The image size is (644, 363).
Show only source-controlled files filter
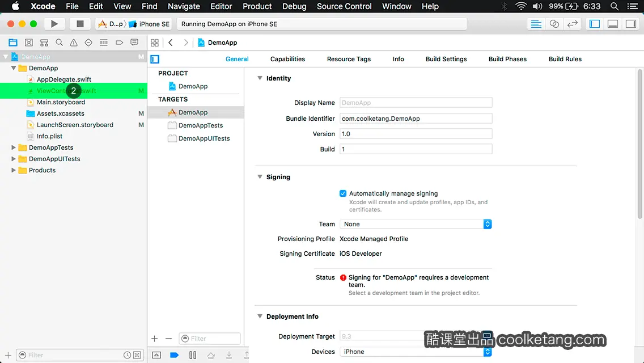(137, 355)
